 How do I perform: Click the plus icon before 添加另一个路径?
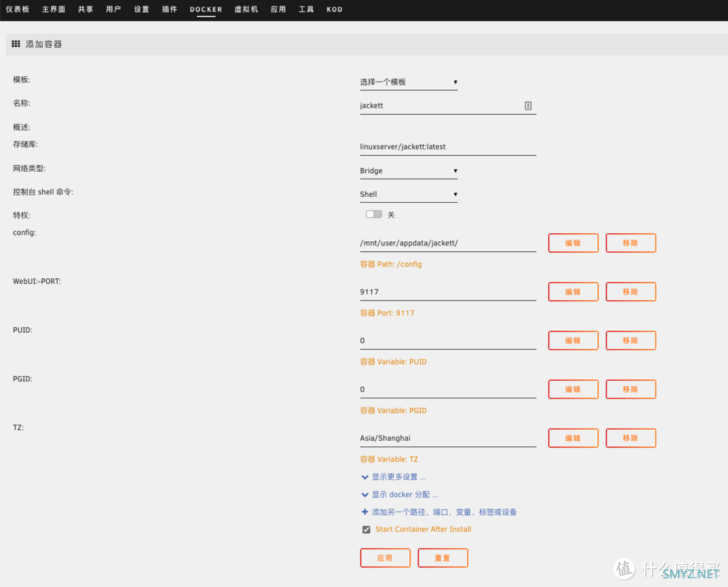365,512
